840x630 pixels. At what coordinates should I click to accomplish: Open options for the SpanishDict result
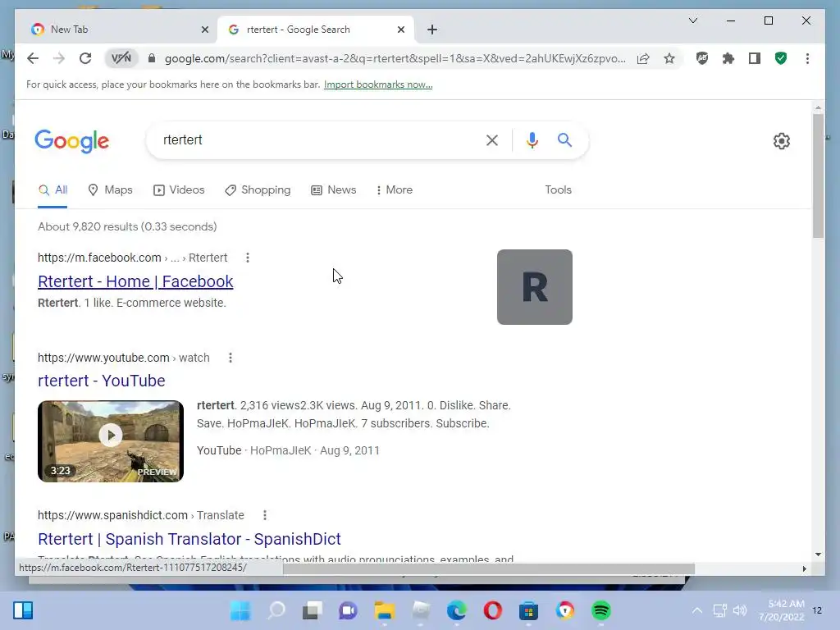[x=265, y=515]
